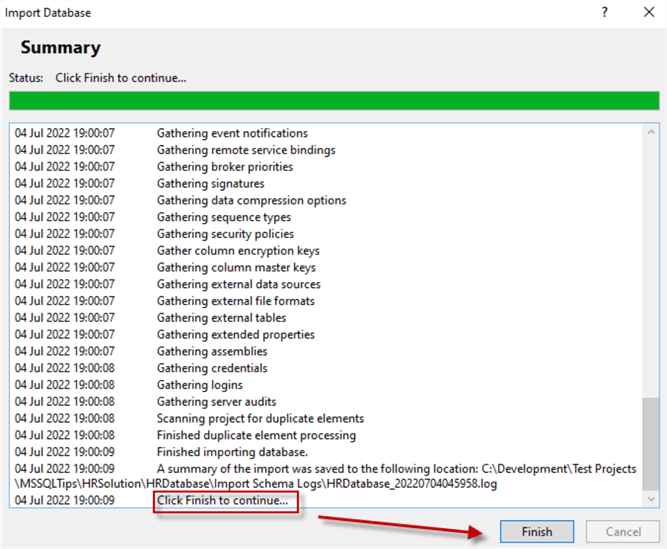Click the Status text 'Click Finish to continue...'
The height and width of the screenshot is (549, 667).
121,78
